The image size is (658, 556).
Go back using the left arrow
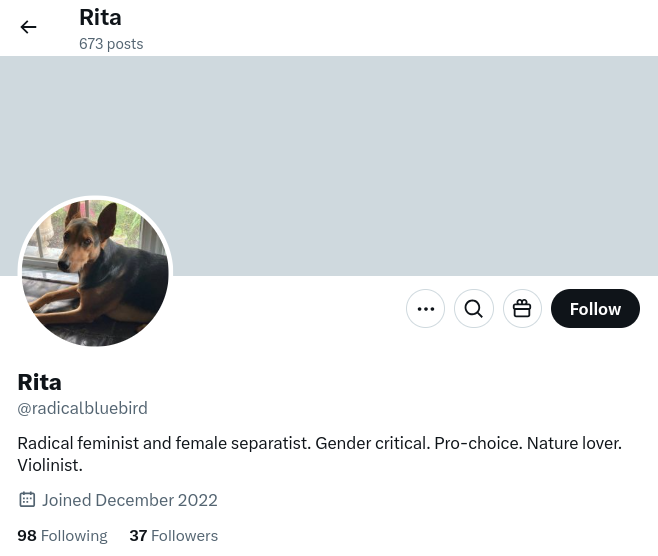[x=28, y=28]
